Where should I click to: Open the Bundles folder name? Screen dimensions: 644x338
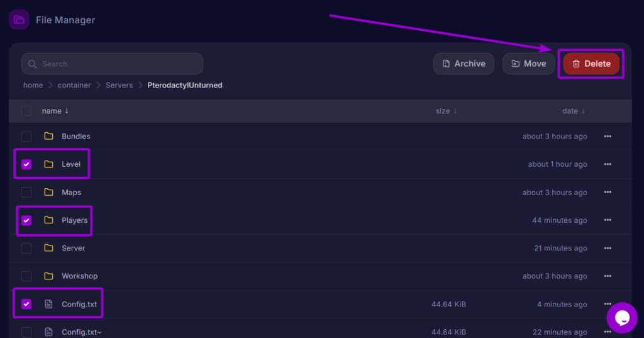76,137
